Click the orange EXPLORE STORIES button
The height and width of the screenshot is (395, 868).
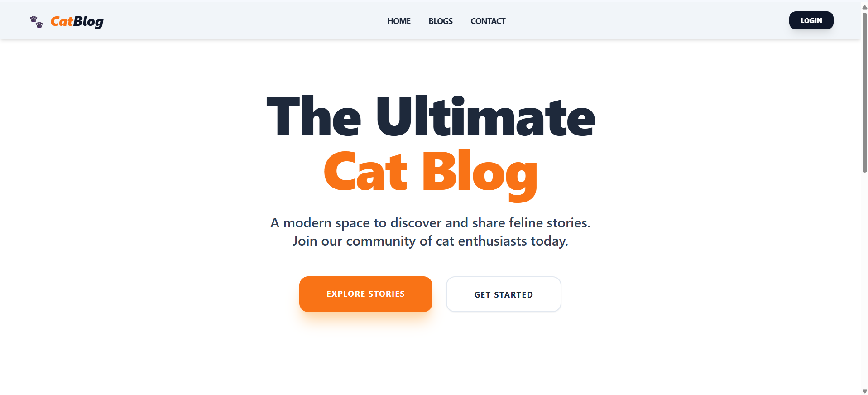coord(366,294)
